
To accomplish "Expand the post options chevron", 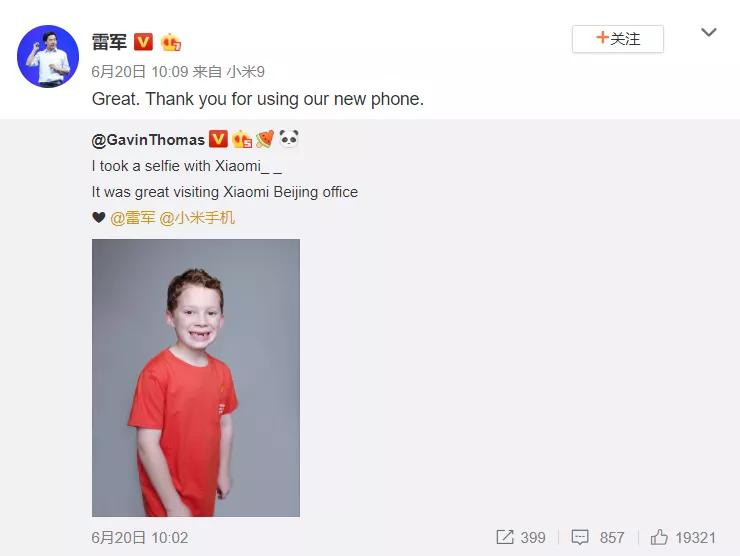I will (709, 33).
